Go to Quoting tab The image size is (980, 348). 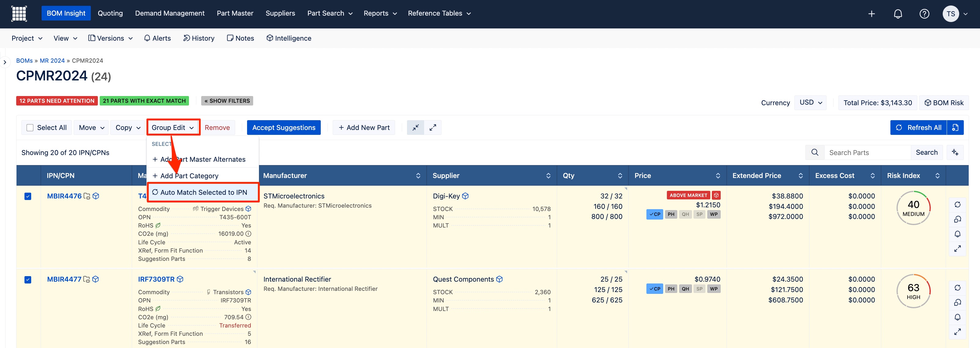(110, 13)
